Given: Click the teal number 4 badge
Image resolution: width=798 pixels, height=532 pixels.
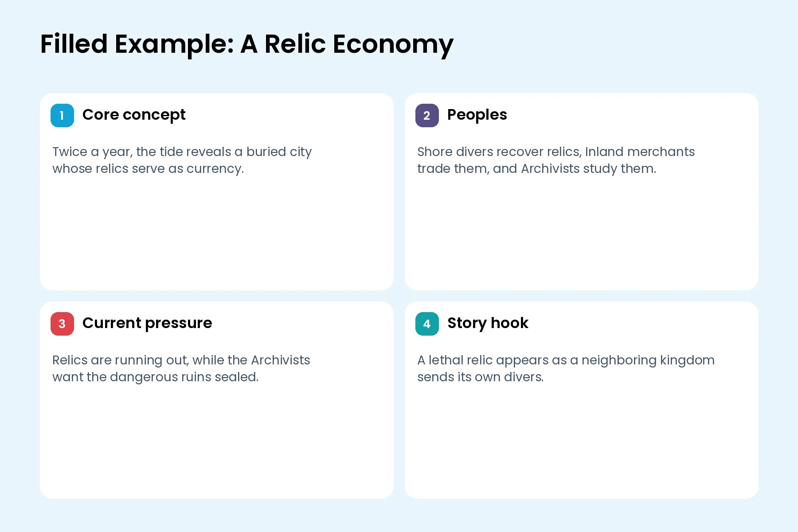Looking at the screenshot, I should click(427, 324).
